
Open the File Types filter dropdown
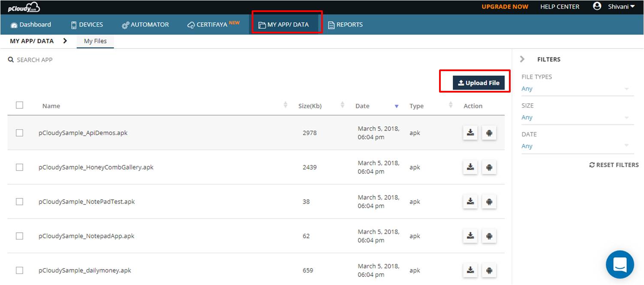[x=577, y=89]
